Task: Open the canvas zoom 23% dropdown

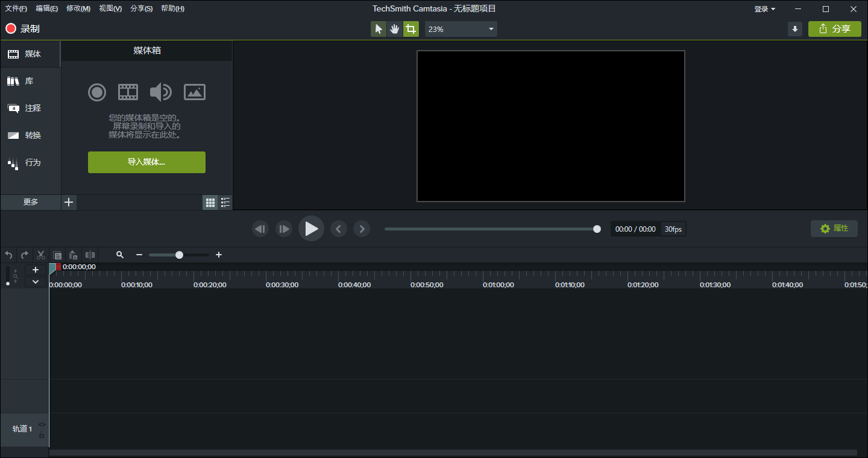Action: 461,29
